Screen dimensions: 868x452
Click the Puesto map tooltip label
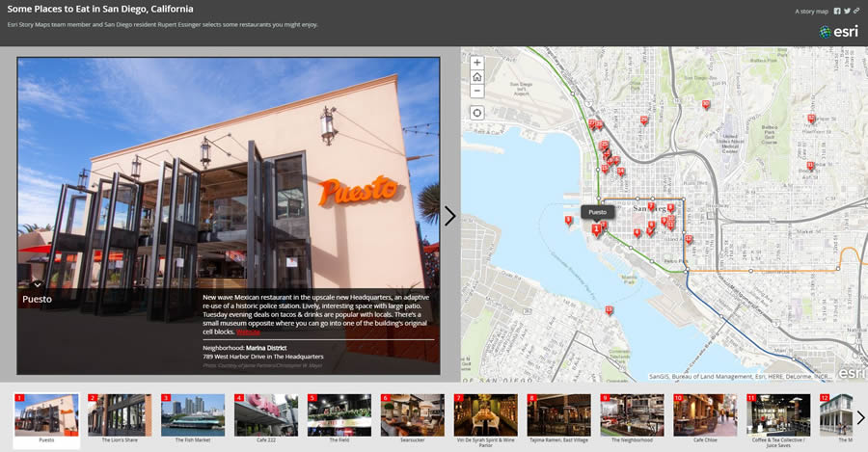click(x=597, y=212)
